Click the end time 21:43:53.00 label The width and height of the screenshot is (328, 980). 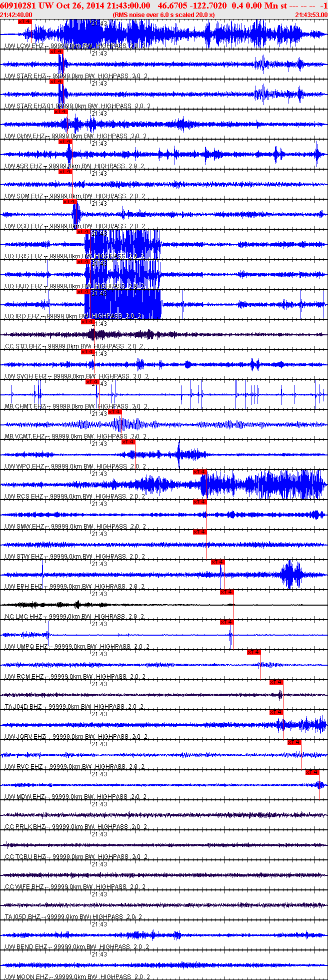point(311,15)
